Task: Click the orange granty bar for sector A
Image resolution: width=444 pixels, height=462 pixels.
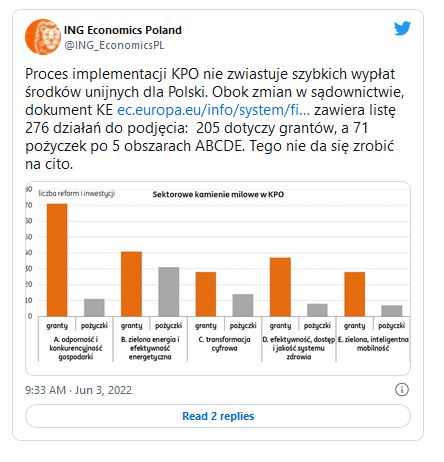Action: point(57,260)
